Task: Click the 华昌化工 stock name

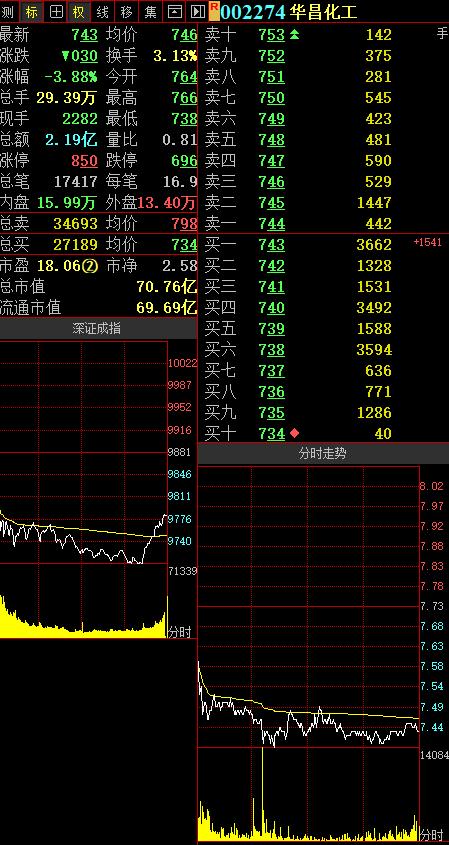Action: tap(323, 12)
